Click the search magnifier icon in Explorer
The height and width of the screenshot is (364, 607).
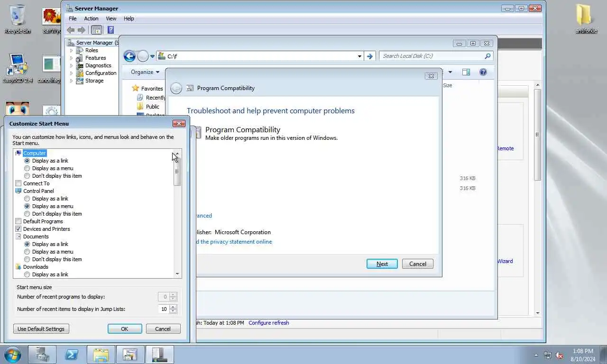(487, 56)
